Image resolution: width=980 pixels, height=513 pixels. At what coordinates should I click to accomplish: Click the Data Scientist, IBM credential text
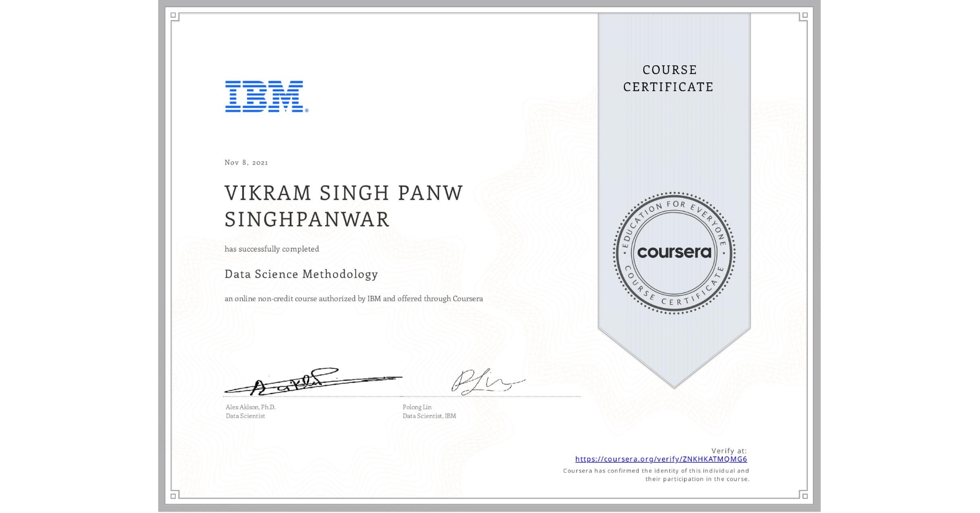[428, 416]
